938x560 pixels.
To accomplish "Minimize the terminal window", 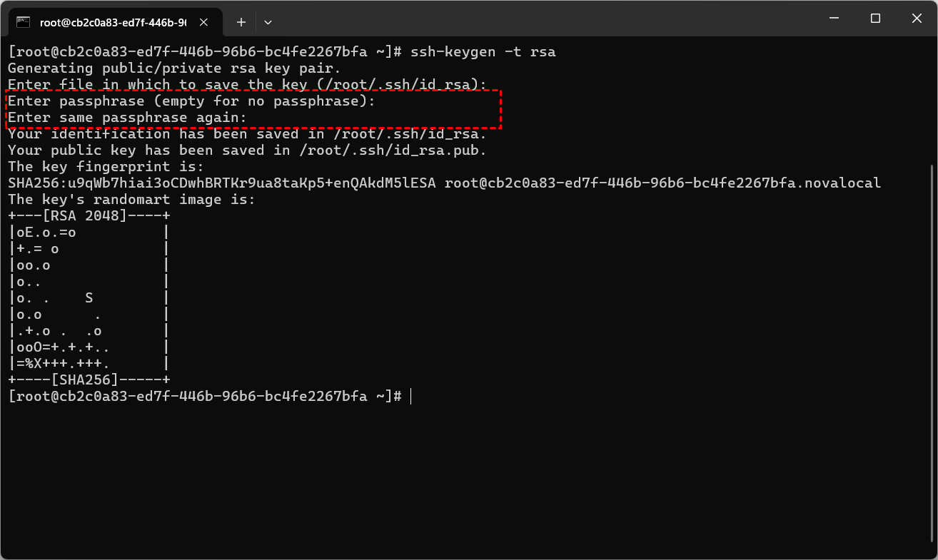I will [x=833, y=19].
